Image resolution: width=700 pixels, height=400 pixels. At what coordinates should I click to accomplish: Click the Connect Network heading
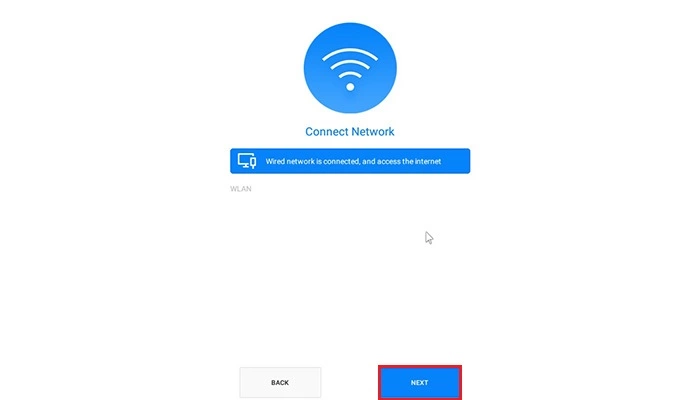(x=350, y=132)
